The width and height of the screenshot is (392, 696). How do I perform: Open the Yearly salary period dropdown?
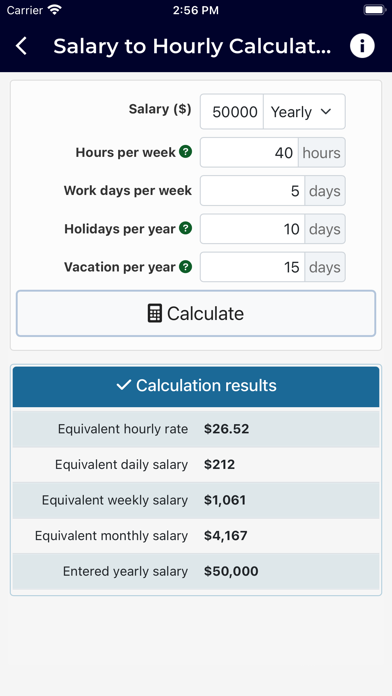click(x=304, y=111)
